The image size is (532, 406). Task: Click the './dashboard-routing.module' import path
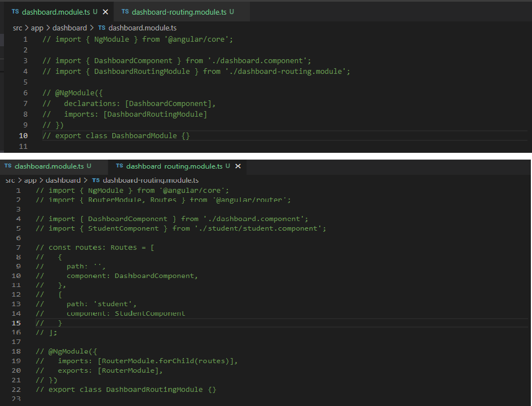click(x=287, y=72)
